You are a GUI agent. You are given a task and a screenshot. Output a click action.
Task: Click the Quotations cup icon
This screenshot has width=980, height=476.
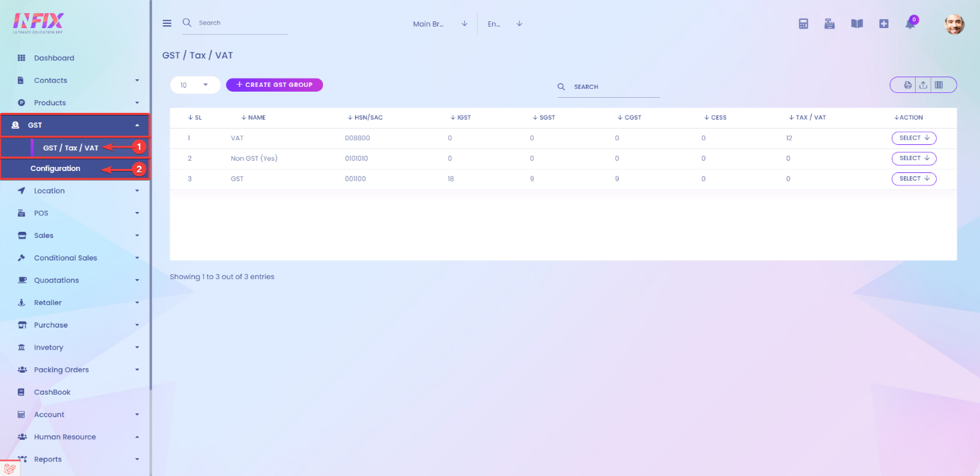(x=21, y=280)
